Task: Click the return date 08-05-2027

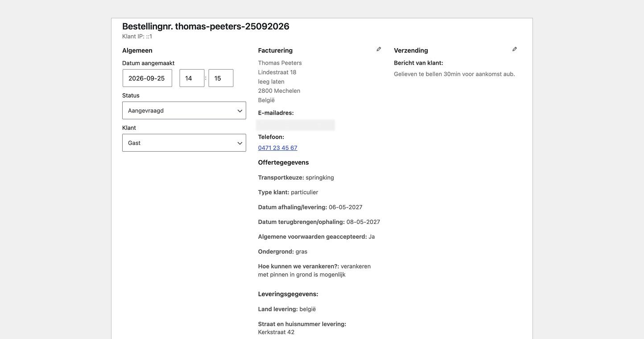Action: click(x=363, y=222)
